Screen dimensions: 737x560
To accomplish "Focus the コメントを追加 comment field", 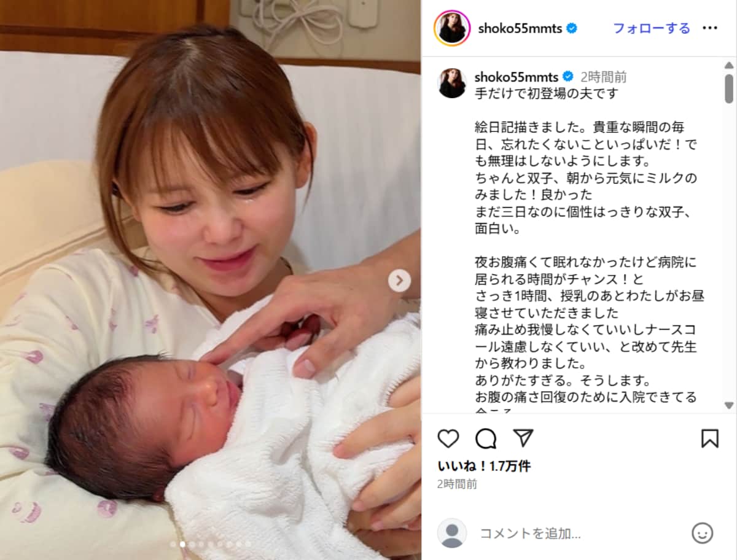I will [x=580, y=532].
